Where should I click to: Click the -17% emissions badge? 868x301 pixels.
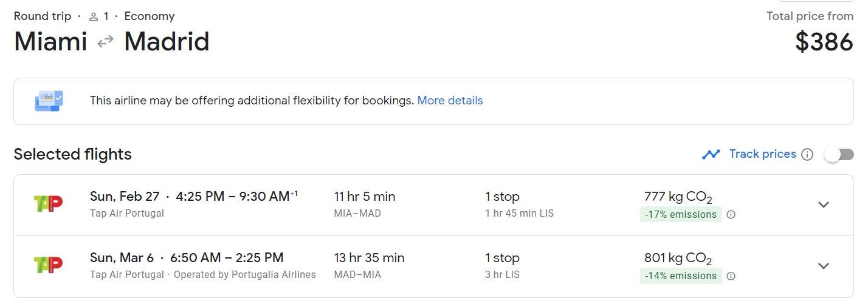tap(681, 214)
